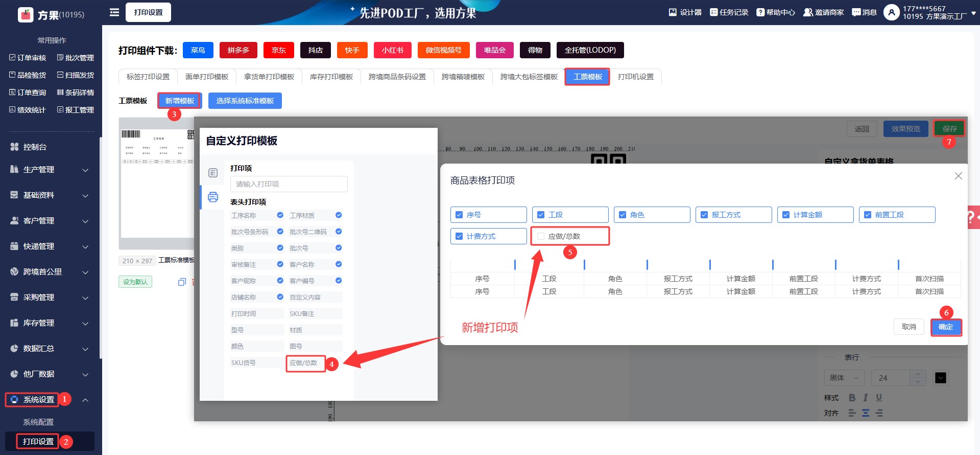This screenshot has width=980, height=455.
Task: Open 任务记录 task records
Action: (729, 12)
